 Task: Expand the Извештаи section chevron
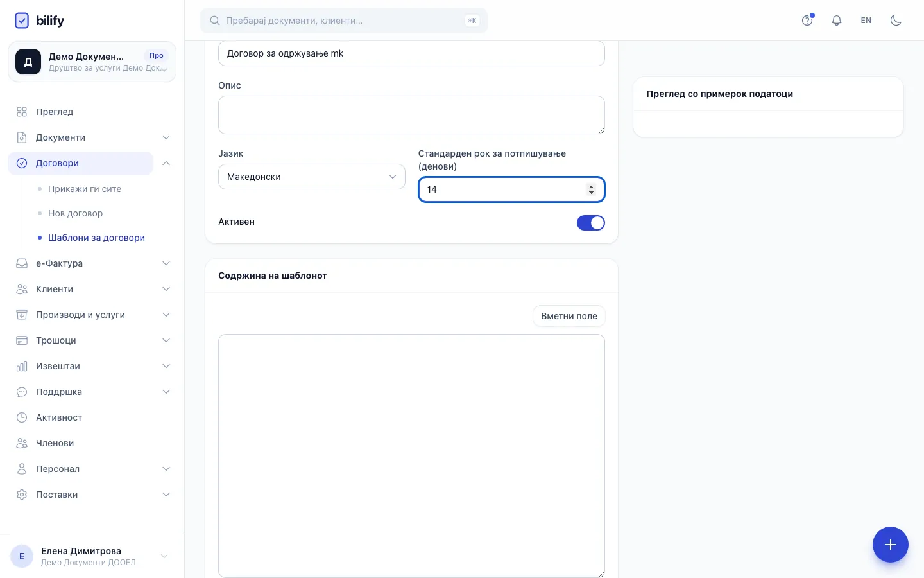pyautogui.click(x=166, y=366)
